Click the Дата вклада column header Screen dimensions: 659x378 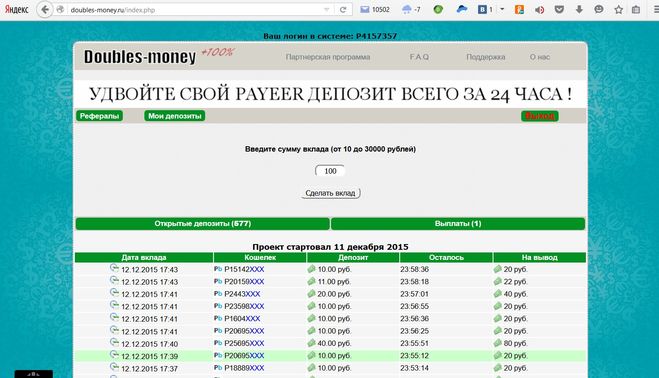point(144,257)
